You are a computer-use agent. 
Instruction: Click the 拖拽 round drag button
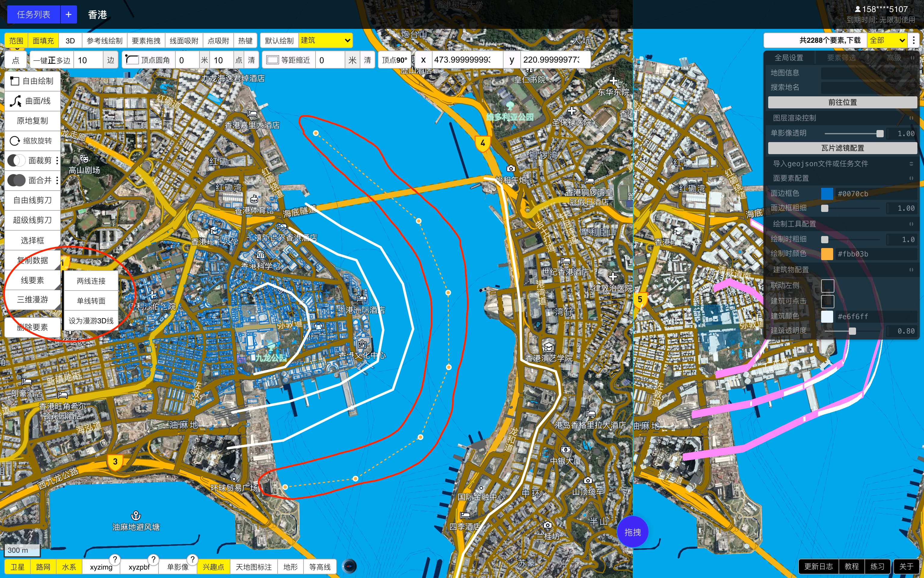(632, 532)
